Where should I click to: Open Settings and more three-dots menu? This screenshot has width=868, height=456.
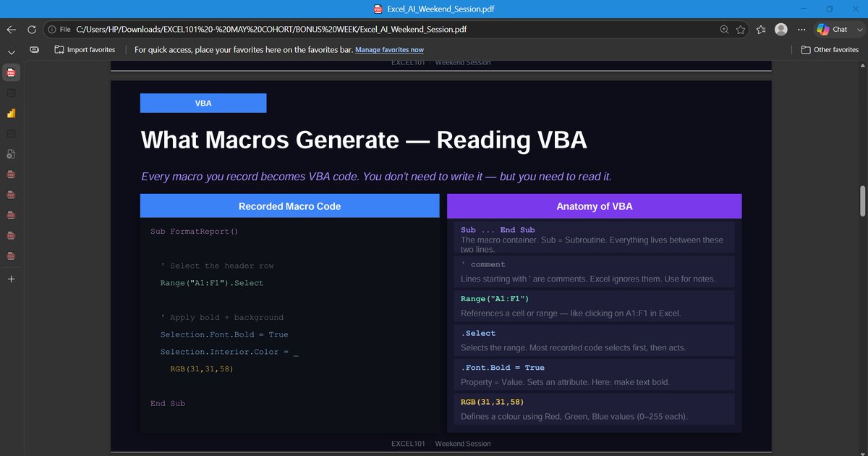click(801, 30)
